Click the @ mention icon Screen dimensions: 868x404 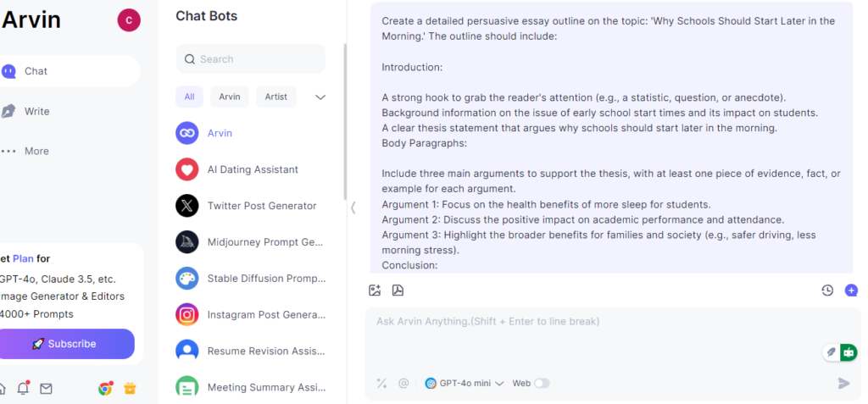pyautogui.click(x=403, y=383)
